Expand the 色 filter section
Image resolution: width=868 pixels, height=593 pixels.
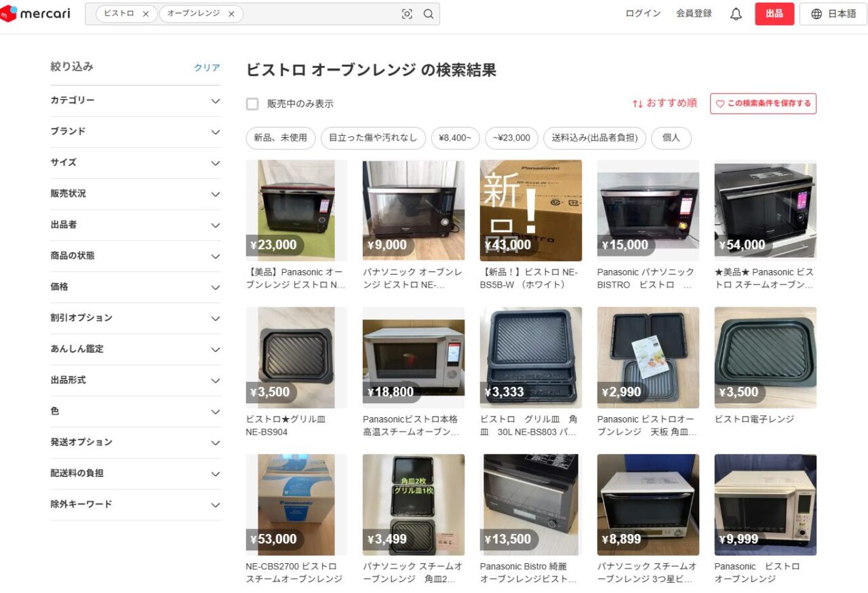tap(136, 411)
